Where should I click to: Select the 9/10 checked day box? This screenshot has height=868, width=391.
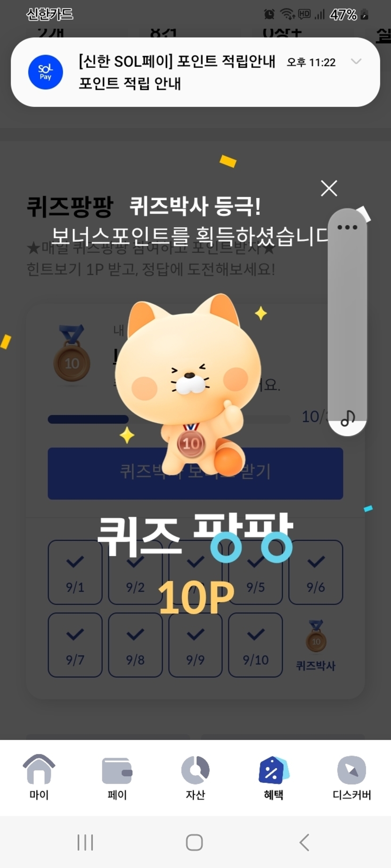[x=255, y=645]
